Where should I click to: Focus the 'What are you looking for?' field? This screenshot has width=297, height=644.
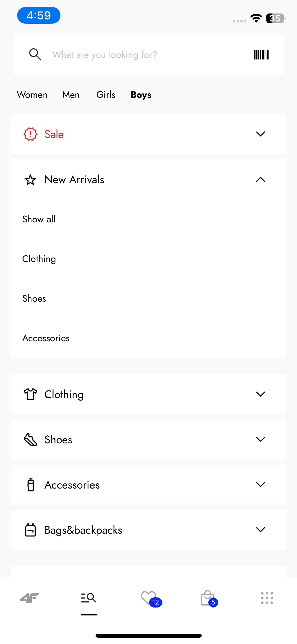point(148,55)
